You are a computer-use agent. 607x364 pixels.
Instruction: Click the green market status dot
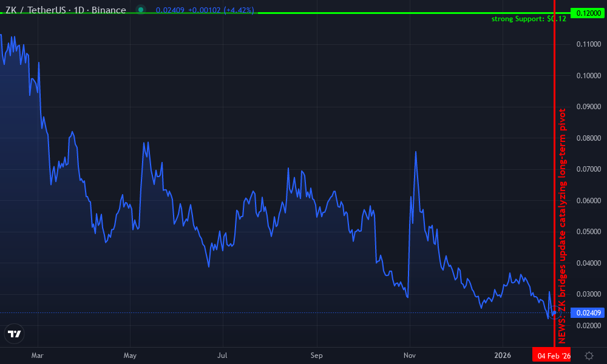pos(140,10)
